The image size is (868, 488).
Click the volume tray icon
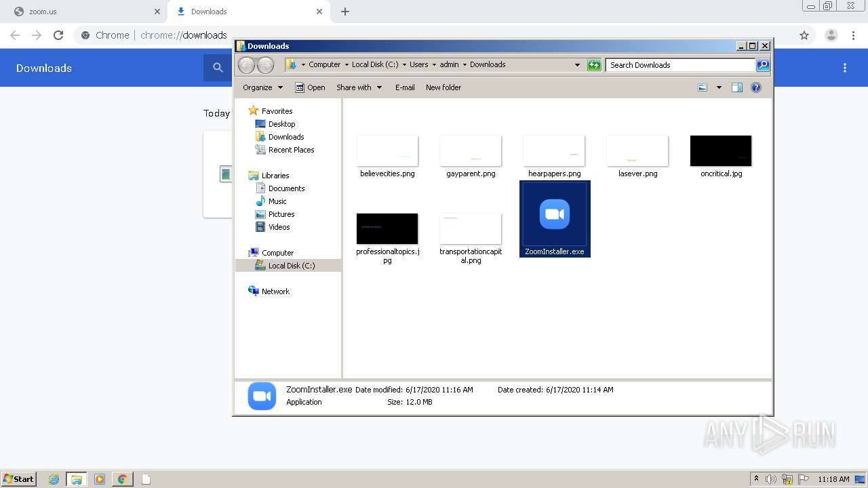(771, 479)
